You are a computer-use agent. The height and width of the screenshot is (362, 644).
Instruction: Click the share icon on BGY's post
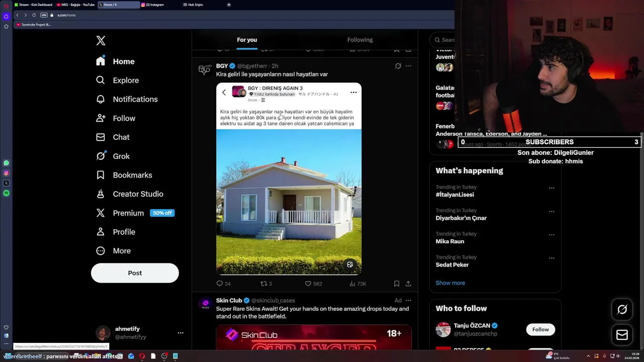click(408, 284)
